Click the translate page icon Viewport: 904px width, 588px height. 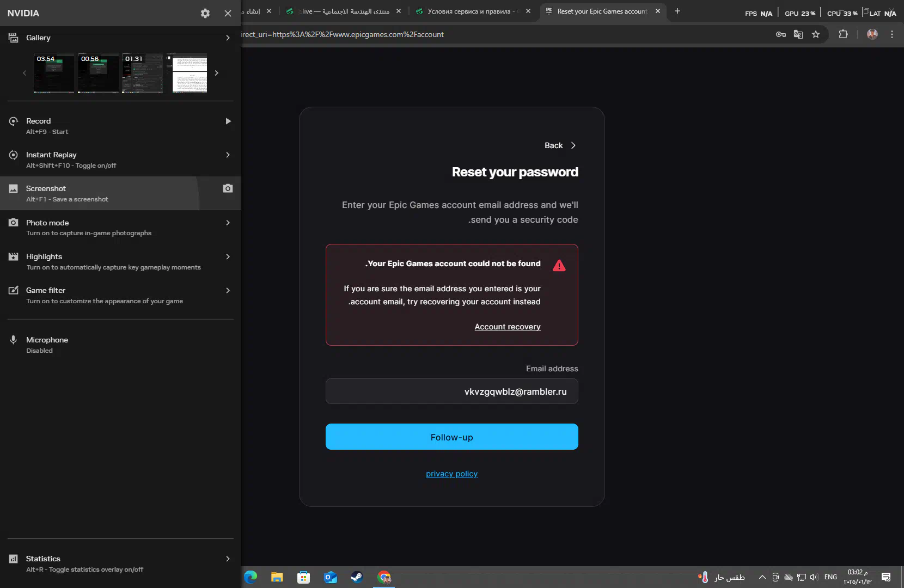coord(798,34)
